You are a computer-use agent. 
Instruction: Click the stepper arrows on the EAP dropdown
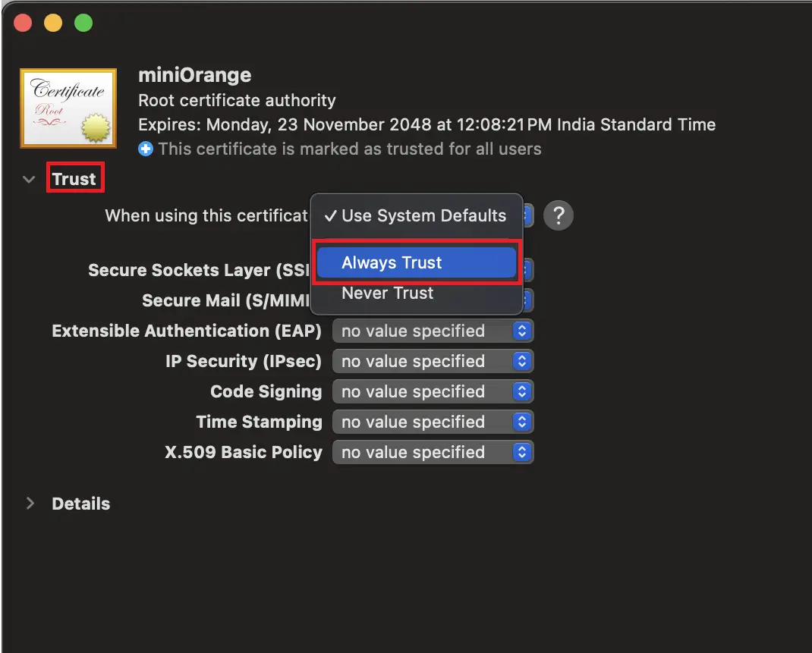pos(521,331)
